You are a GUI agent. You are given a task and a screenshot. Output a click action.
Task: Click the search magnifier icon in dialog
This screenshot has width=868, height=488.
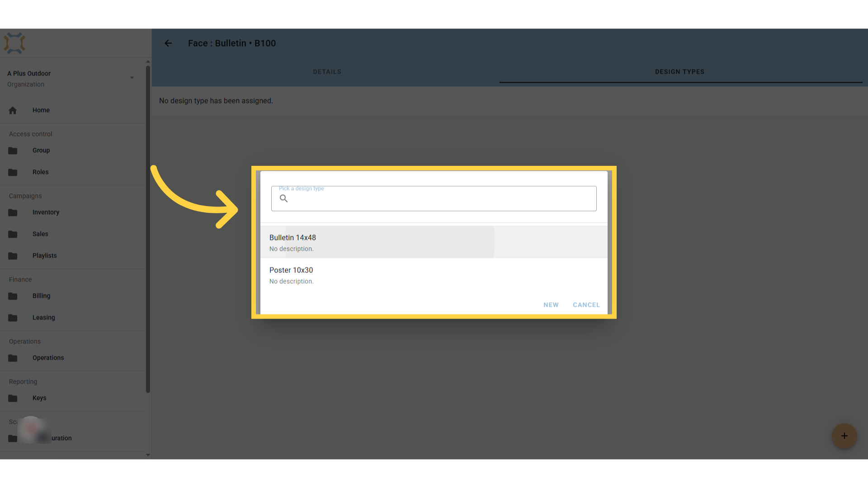(283, 198)
